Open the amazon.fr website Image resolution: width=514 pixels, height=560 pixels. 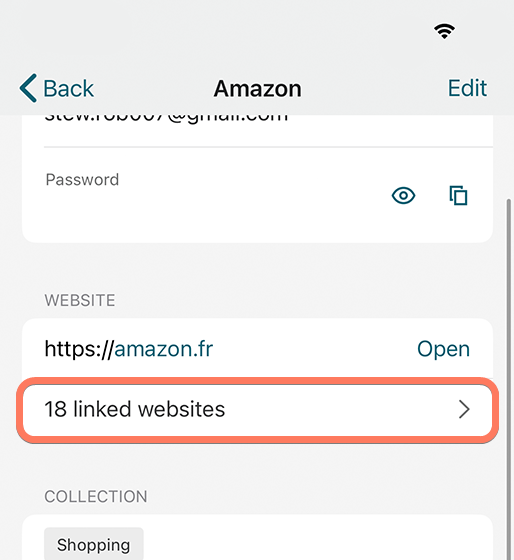[x=443, y=349]
